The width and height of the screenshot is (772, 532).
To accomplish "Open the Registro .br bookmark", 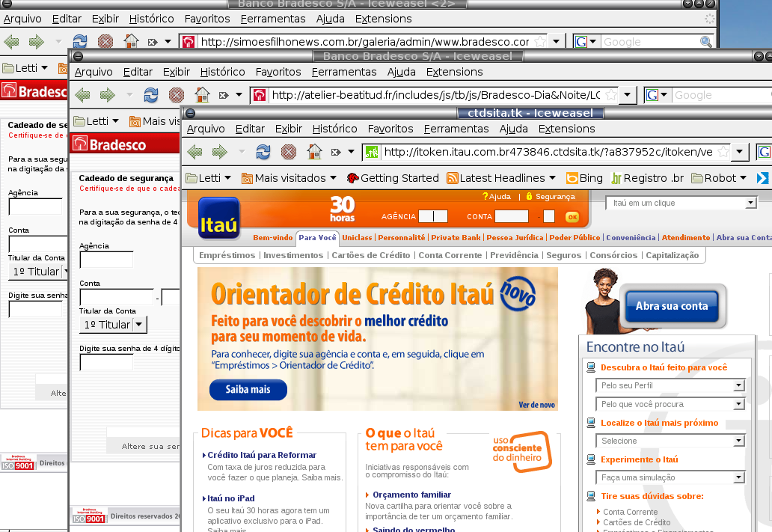I will pos(647,178).
